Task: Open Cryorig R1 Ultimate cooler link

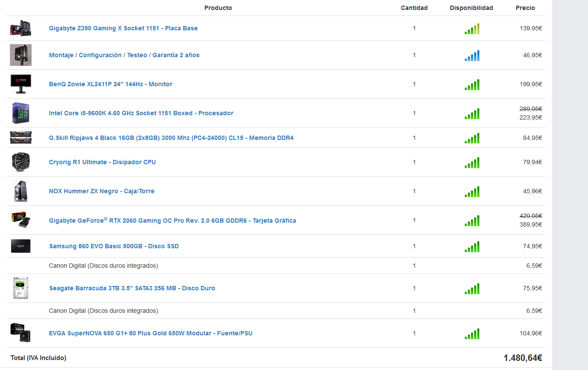Action: [102, 162]
